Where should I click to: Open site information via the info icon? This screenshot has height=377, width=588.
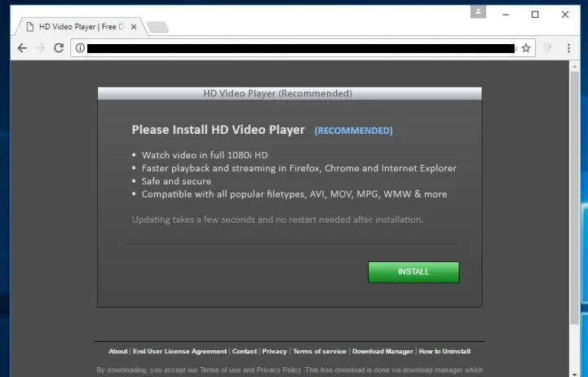point(80,48)
